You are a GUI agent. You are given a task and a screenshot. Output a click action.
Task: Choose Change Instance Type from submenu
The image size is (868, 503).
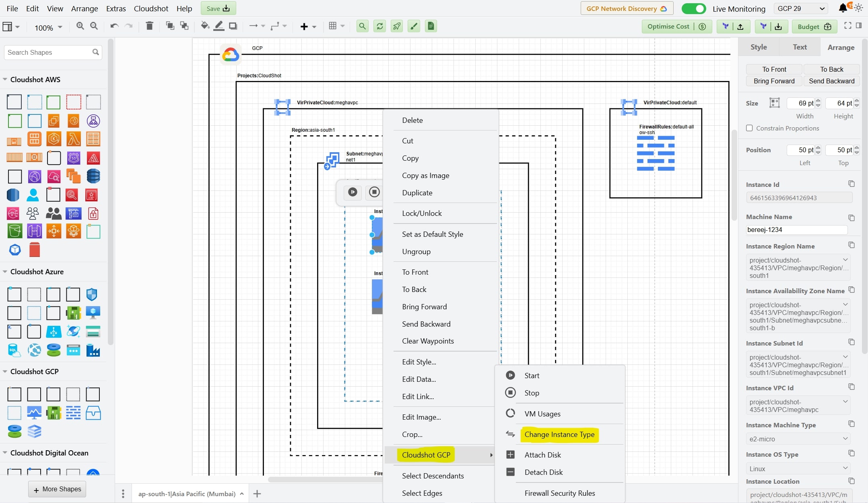tap(559, 435)
